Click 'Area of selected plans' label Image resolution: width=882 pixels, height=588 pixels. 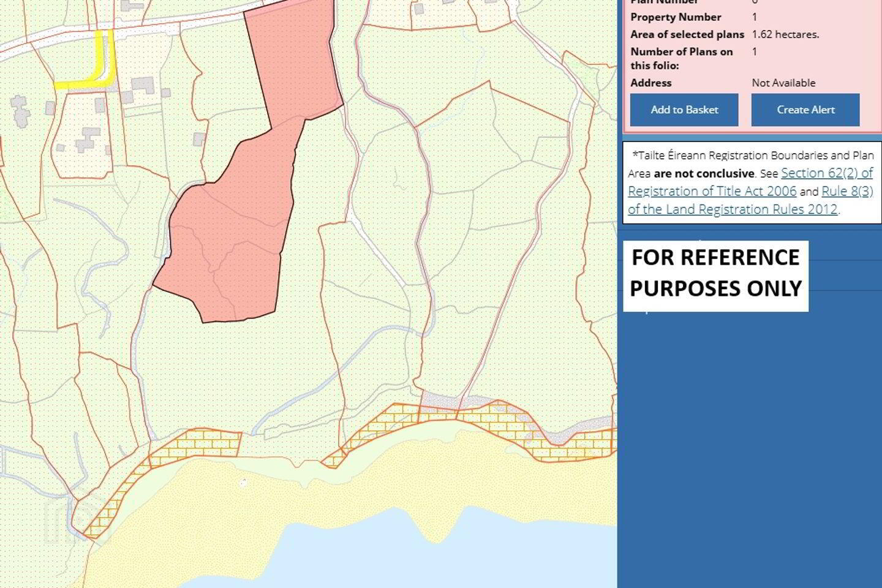[687, 34]
